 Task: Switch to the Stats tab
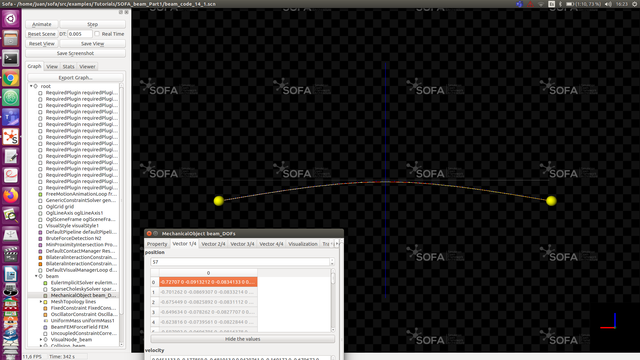tap(69, 67)
